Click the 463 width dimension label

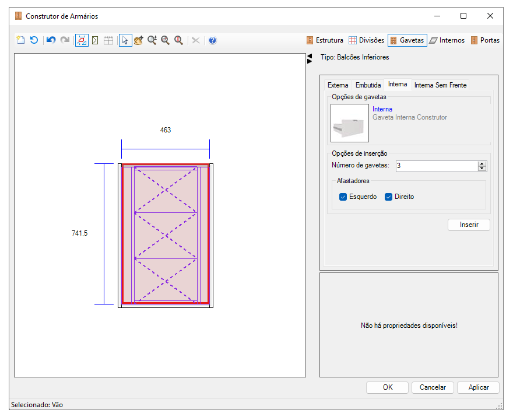point(166,130)
